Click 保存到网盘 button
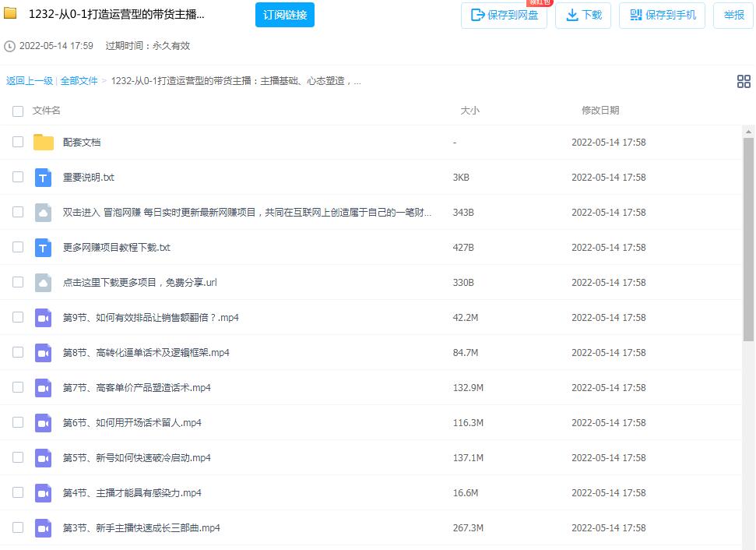The image size is (756, 550). tap(504, 16)
